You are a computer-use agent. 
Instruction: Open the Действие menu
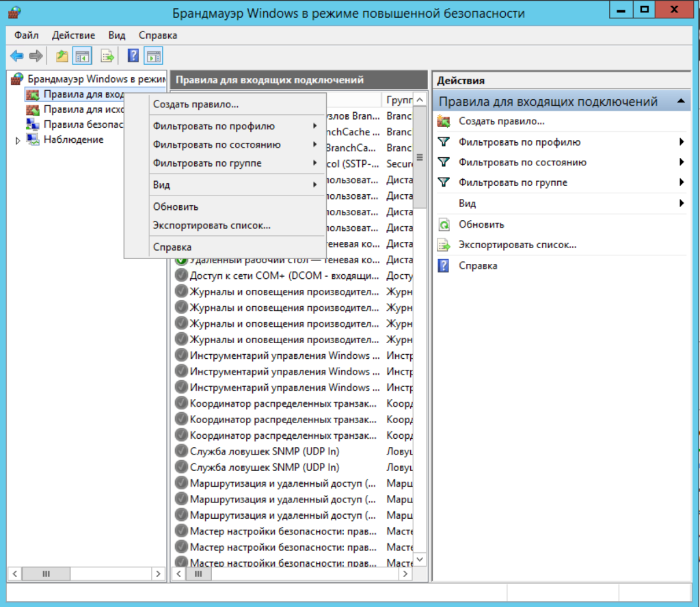pyautogui.click(x=73, y=36)
